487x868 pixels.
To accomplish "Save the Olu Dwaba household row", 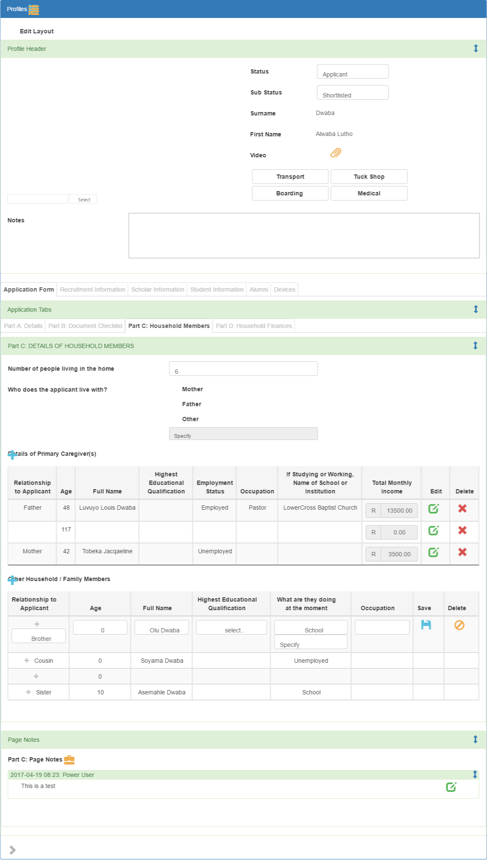I will click(x=426, y=625).
